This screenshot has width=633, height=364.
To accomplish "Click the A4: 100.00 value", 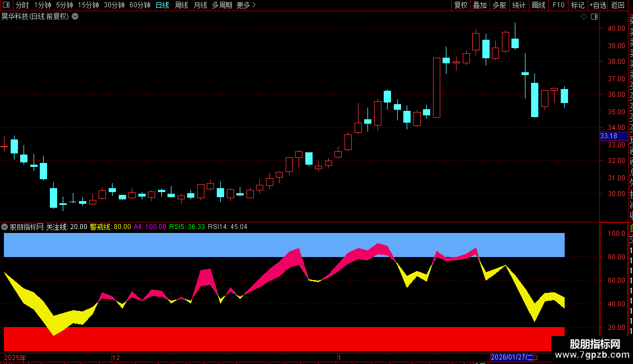I will point(150,227).
